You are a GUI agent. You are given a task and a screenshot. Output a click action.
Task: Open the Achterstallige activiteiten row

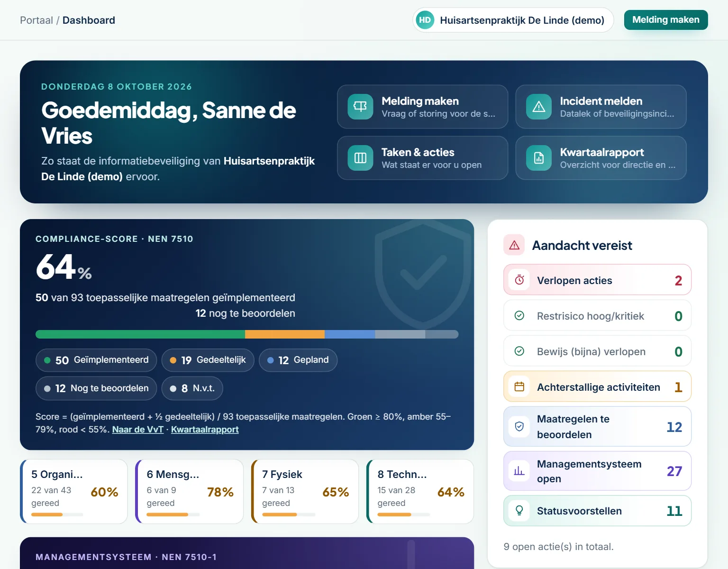(597, 386)
